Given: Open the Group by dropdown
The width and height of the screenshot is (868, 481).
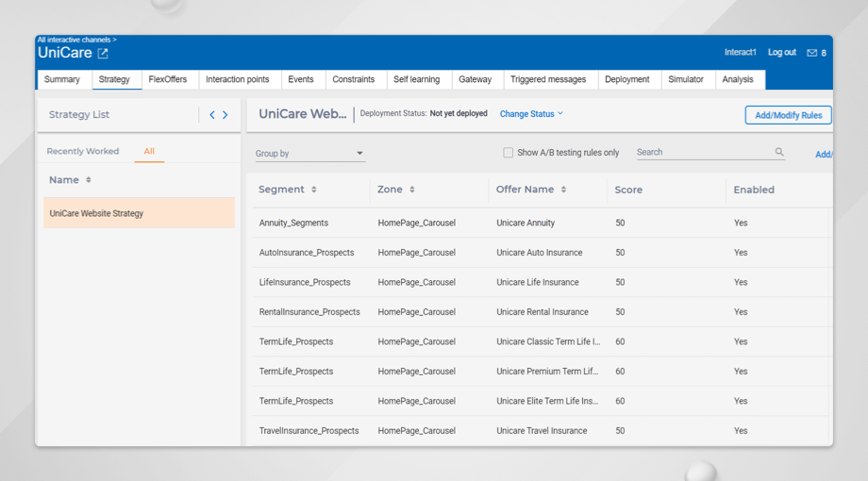Looking at the screenshot, I should click(x=309, y=154).
